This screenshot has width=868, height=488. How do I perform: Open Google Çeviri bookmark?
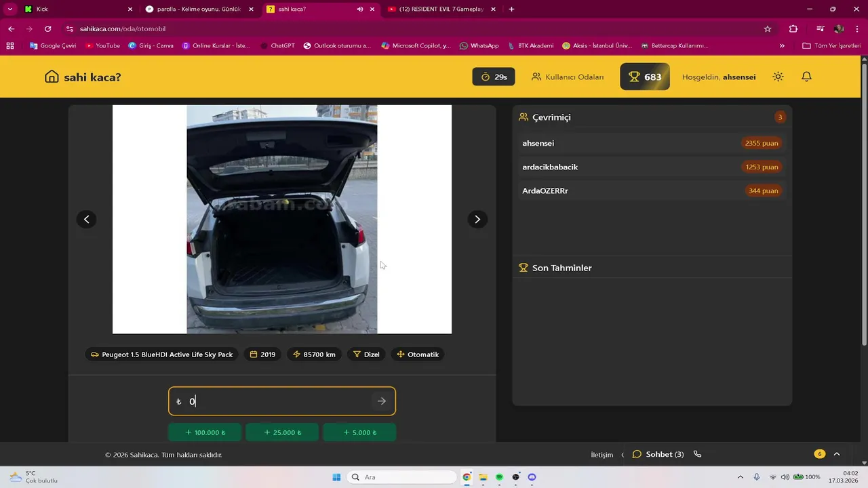click(x=53, y=45)
